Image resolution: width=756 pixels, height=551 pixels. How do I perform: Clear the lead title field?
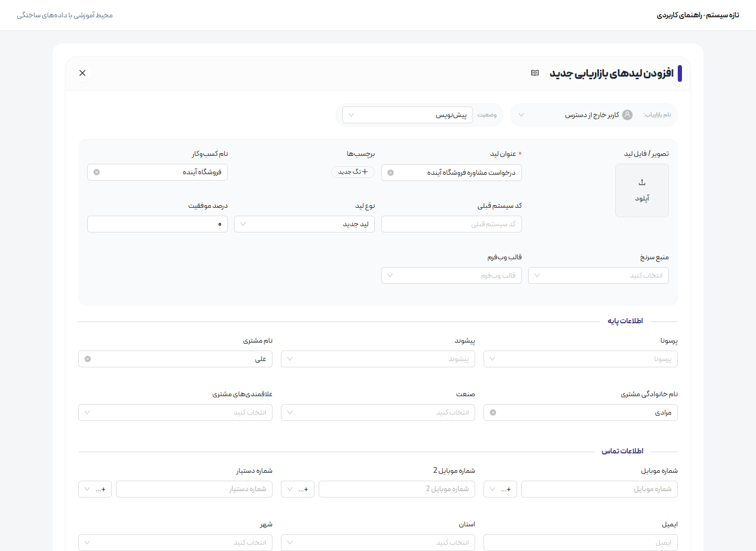pyautogui.click(x=391, y=173)
